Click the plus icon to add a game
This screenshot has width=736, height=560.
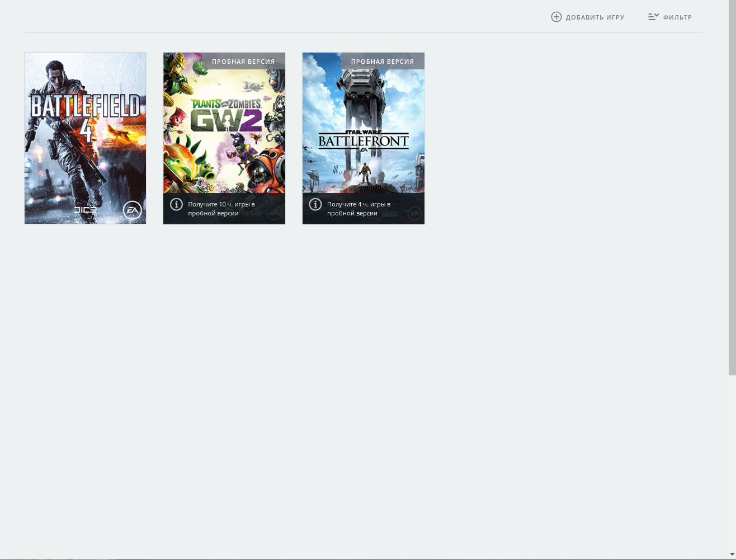556,17
